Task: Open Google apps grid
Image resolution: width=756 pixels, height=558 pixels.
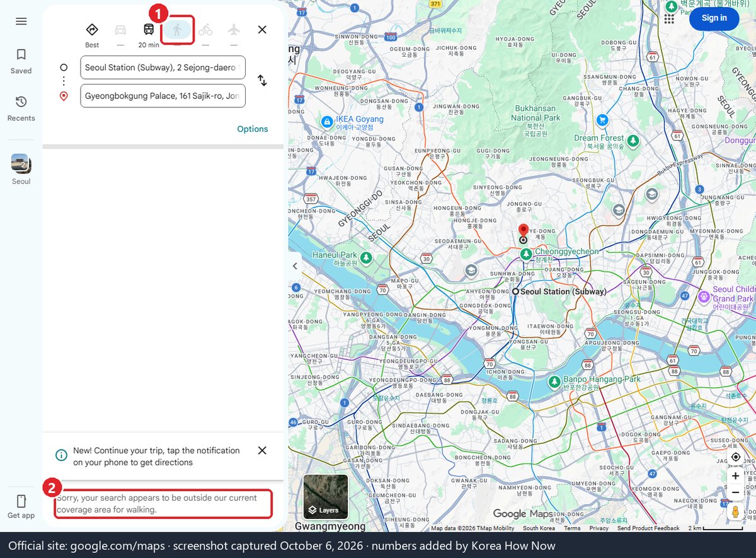Action: 669,18
